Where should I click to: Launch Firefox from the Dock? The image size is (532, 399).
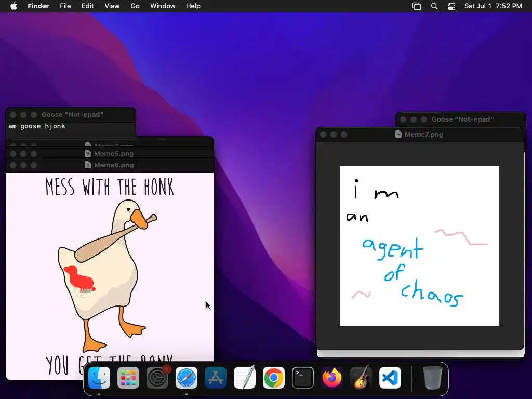pos(332,378)
